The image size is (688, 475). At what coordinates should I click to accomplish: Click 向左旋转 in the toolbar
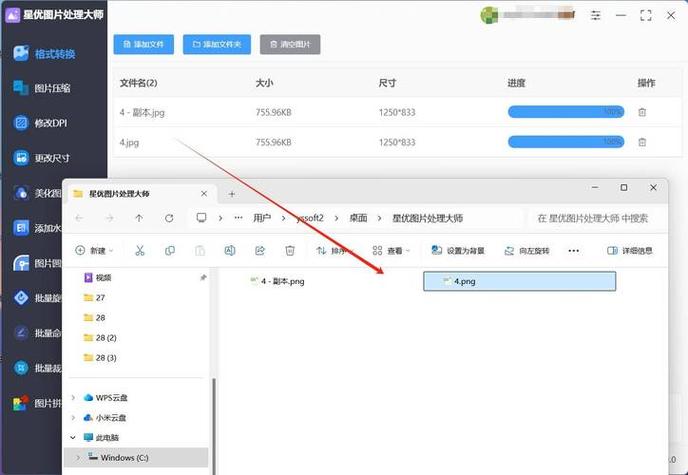527,250
